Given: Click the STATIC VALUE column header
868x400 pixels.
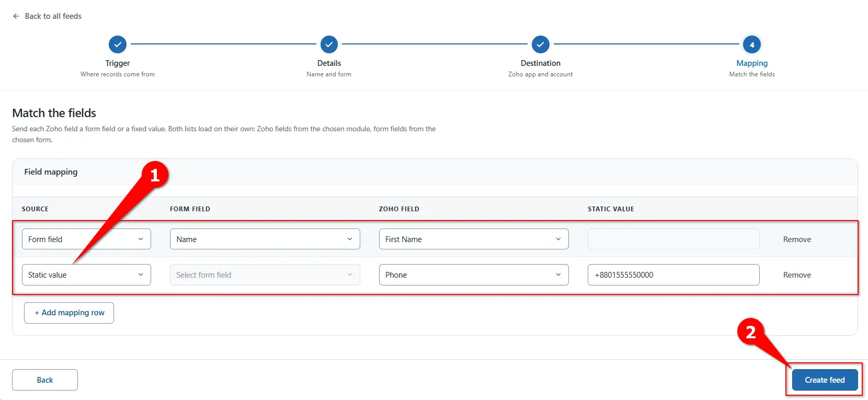Looking at the screenshot, I should tap(611, 209).
